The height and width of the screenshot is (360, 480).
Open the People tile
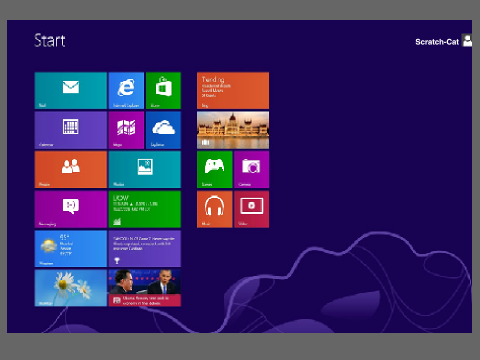tap(71, 170)
